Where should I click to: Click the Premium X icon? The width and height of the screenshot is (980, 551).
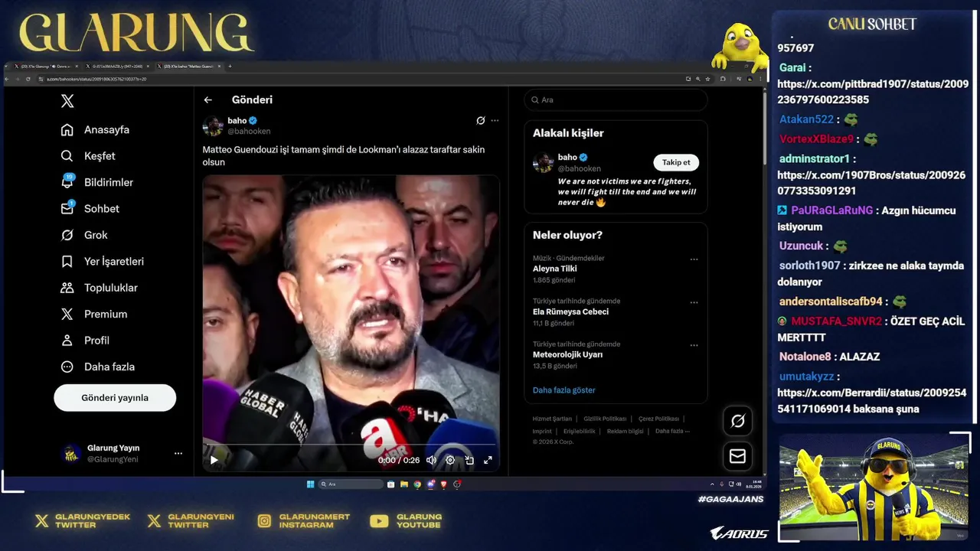tap(67, 314)
